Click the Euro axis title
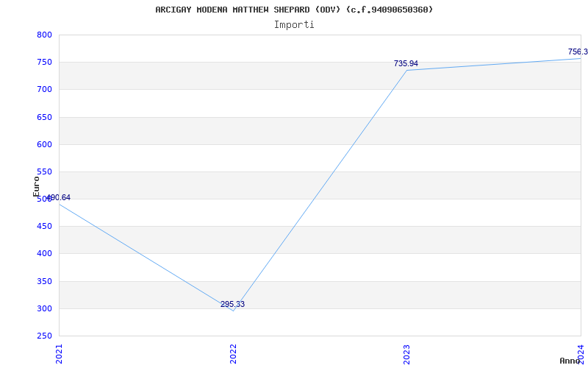Screen dimensions: 588x368 36,187
